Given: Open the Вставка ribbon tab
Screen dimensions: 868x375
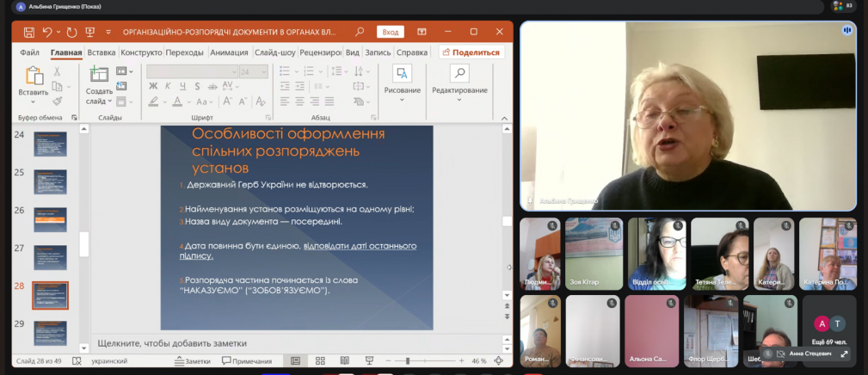Looking at the screenshot, I should click(x=102, y=52).
